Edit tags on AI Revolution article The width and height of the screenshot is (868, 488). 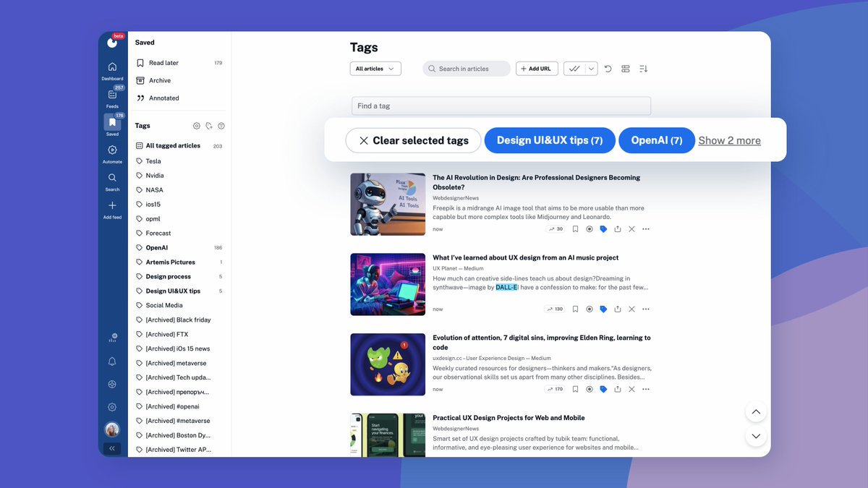pyautogui.click(x=603, y=229)
